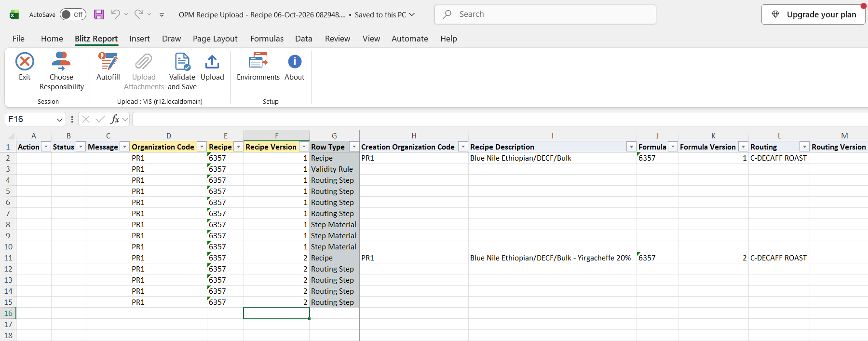Click the Upload arrow icon
This screenshot has width=868, height=341.
(x=212, y=62)
